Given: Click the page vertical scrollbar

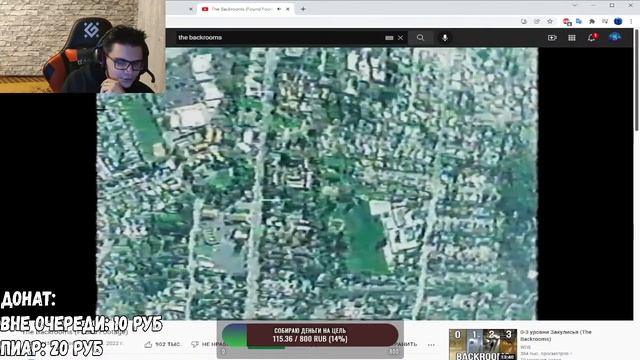Looking at the screenshot, I should tap(636, 80).
